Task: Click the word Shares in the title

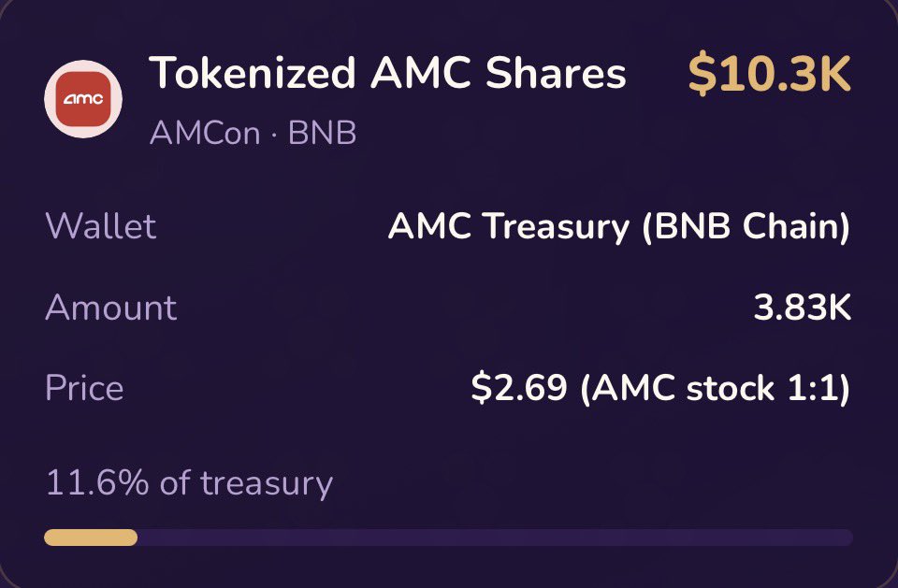Action: (x=556, y=73)
